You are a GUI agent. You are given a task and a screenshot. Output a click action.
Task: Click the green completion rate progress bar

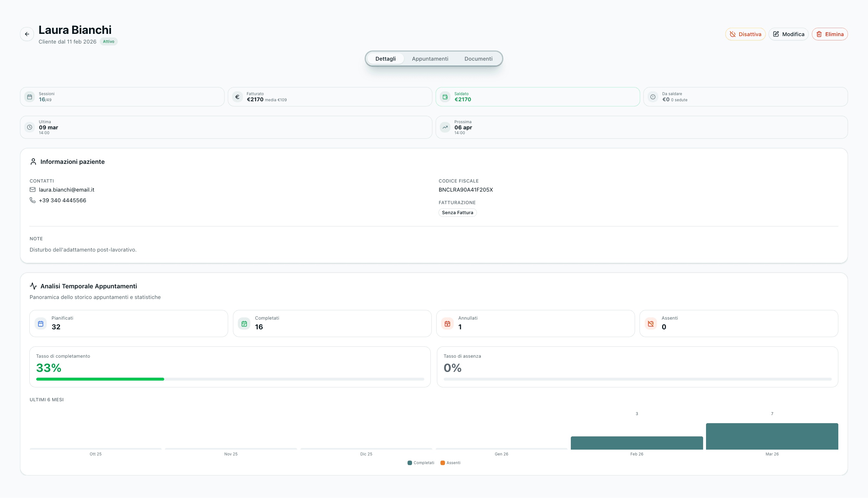(100, 379)
